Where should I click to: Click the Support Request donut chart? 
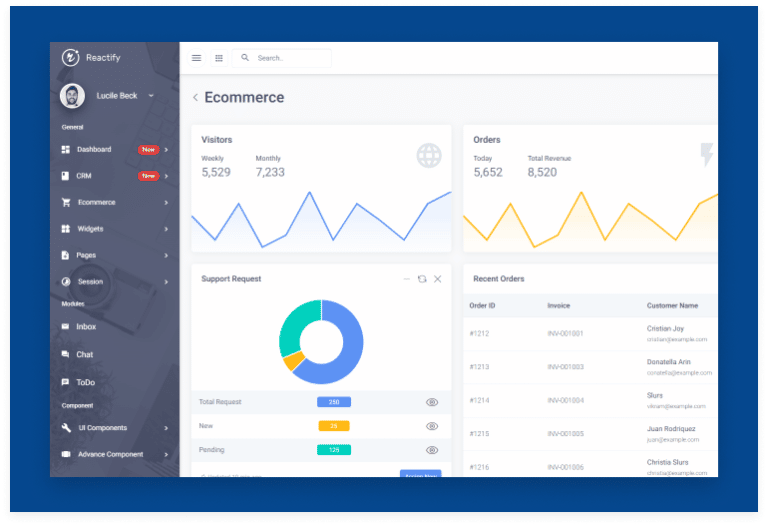coord(321,342)
